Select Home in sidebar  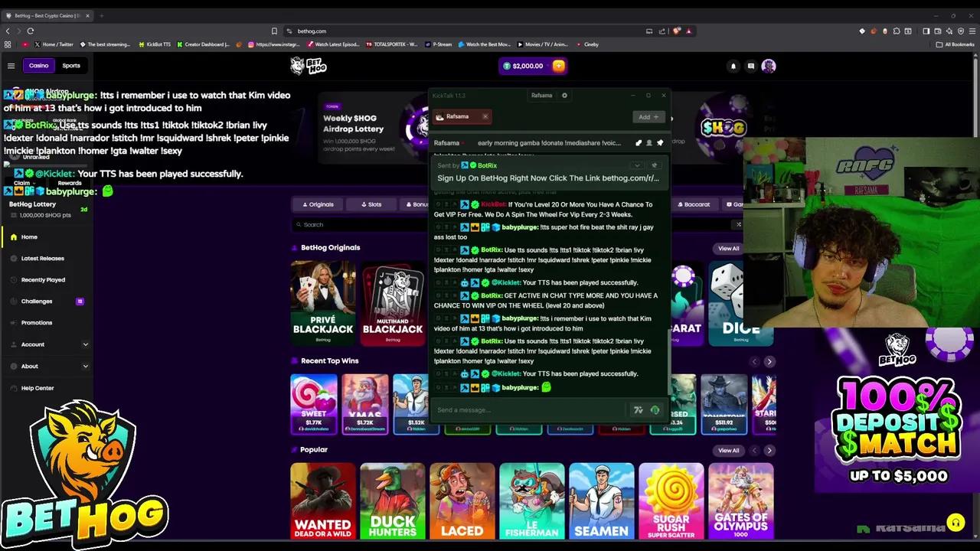pos(47,237)
